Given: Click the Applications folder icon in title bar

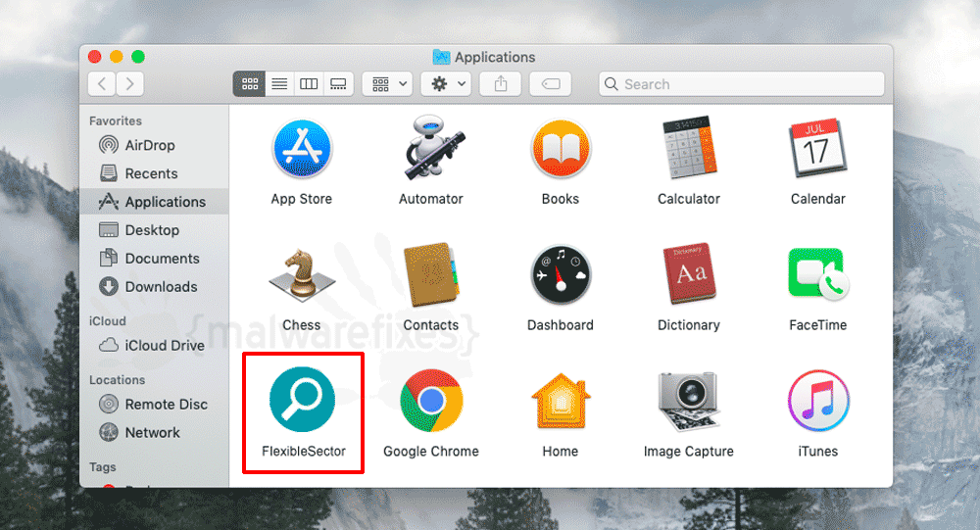Looking at the screenshot, I should (441, 57).
